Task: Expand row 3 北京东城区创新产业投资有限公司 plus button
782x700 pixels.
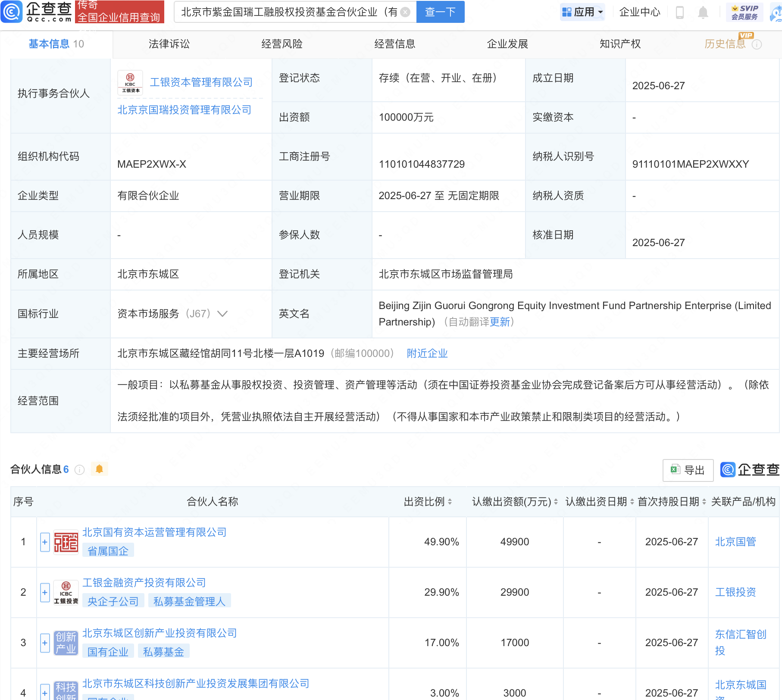Action: (x=45, y=643)
